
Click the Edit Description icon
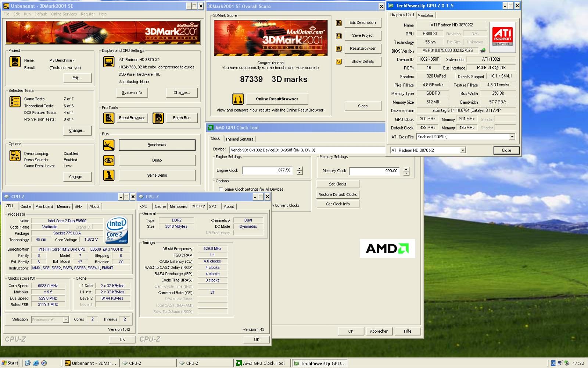click(x=339, y=23)
